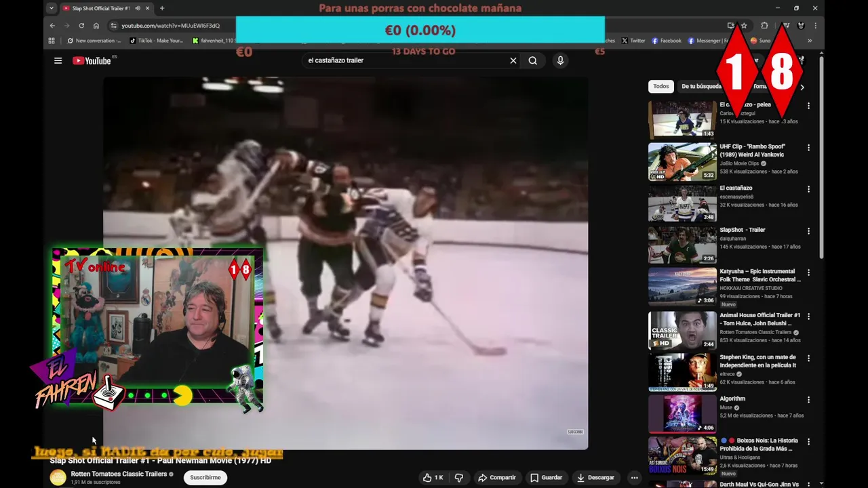This screenshot has height=488, width=868.
Task: Open the Twitter bookmark
Action: point(633,41)
